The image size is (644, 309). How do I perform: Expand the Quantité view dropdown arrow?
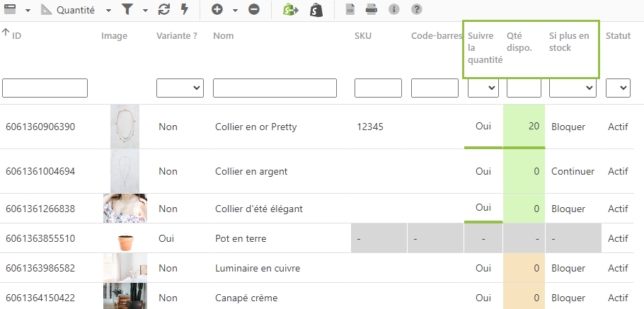(108, 11)
